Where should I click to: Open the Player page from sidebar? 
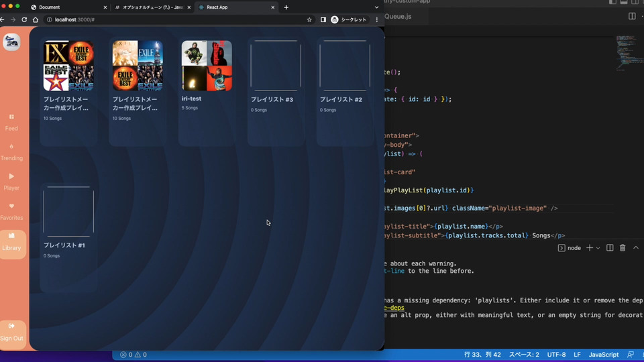pyautogui.click(x=11, y=181)
